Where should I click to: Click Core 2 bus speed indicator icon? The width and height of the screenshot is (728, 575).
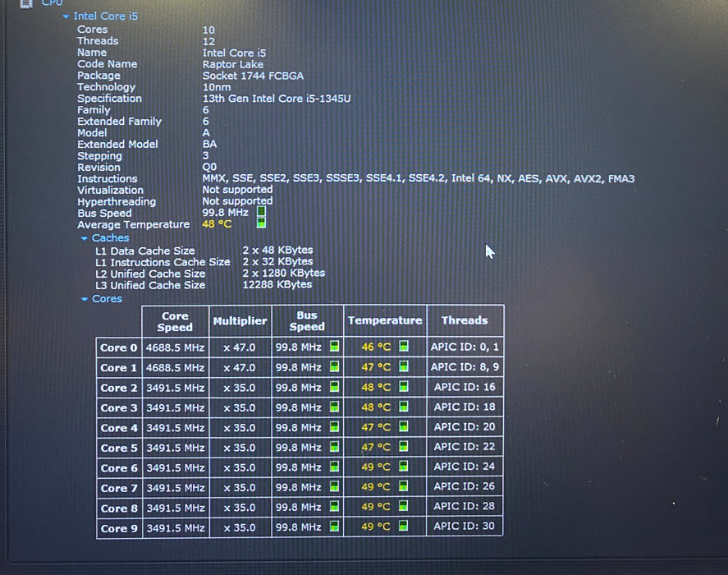[334, 386]
